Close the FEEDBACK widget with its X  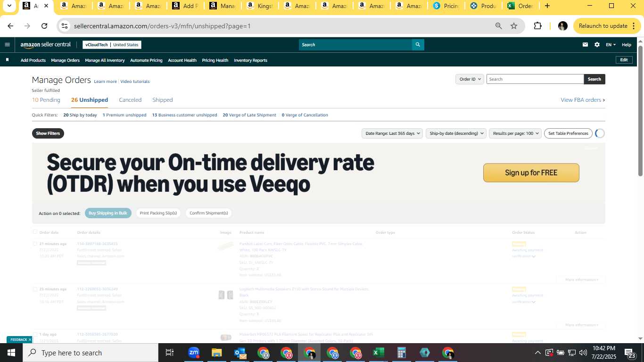tap(30, 339)
